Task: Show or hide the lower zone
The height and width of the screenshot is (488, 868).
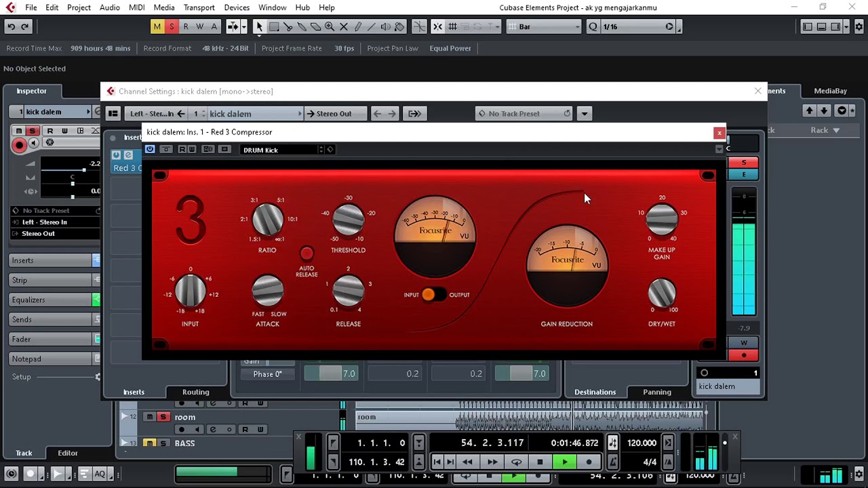Action: click(821, 26)
